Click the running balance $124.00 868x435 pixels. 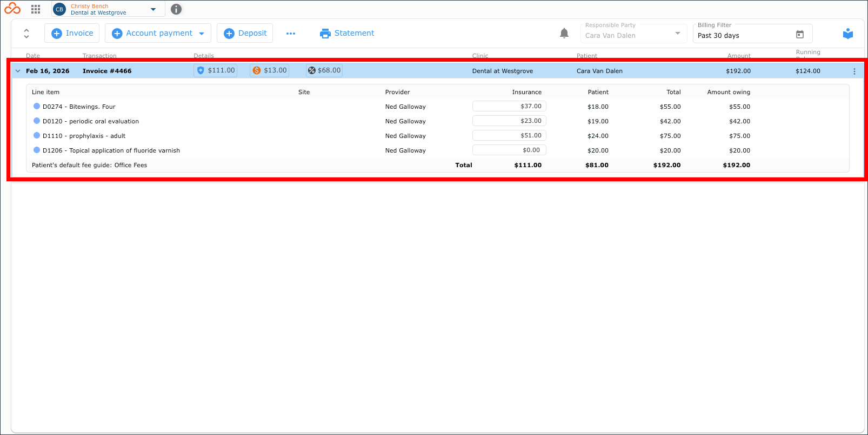[x=808, y=71]
